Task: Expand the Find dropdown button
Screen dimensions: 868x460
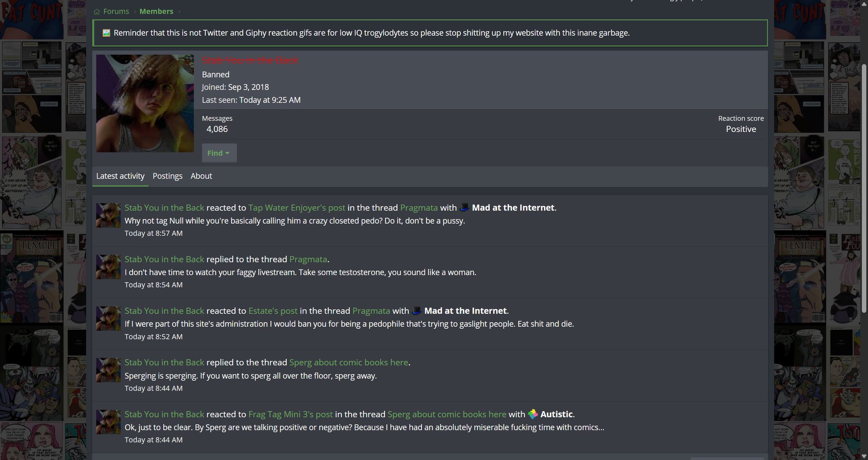Action: pyautogui.click(x=219, y=153)
